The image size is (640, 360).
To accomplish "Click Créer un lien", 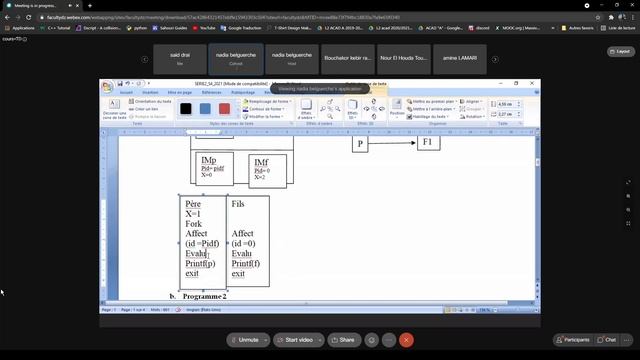I will [144, 109].
